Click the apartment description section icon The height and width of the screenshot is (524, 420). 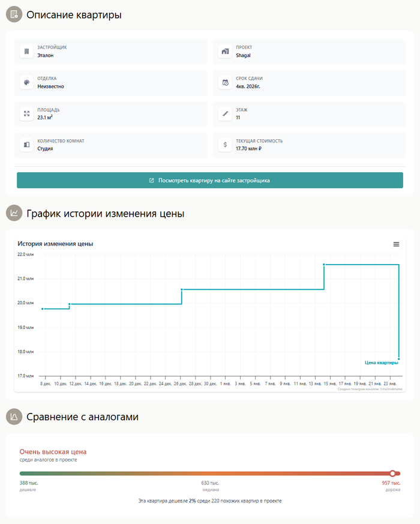click(14, 14)
